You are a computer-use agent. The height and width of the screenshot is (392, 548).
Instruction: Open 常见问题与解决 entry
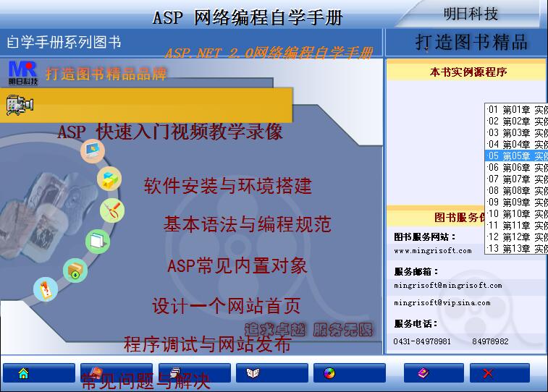(x=146, y=381)
